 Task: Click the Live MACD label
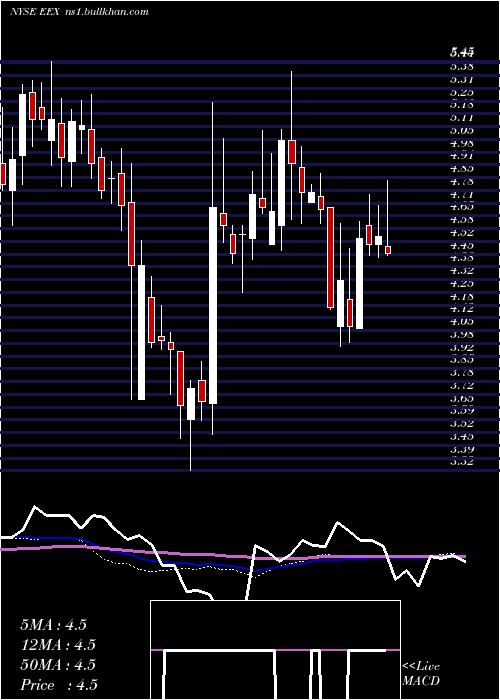421,674
